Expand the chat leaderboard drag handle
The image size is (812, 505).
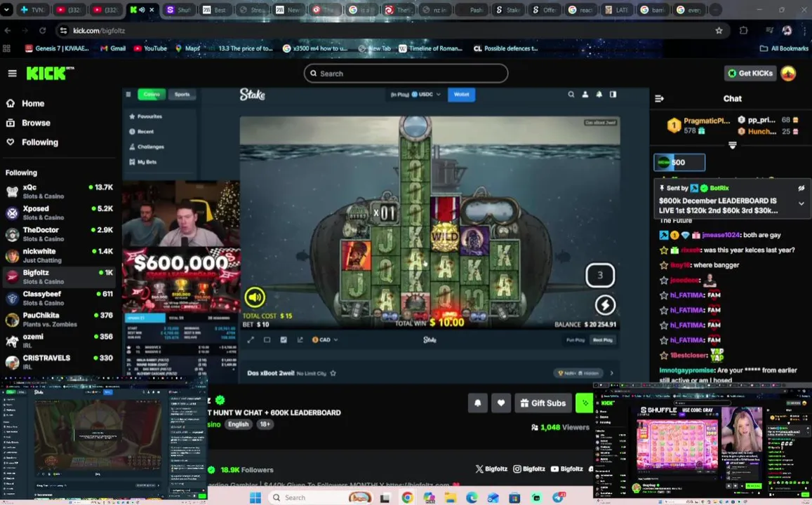[x=732, y=145]
